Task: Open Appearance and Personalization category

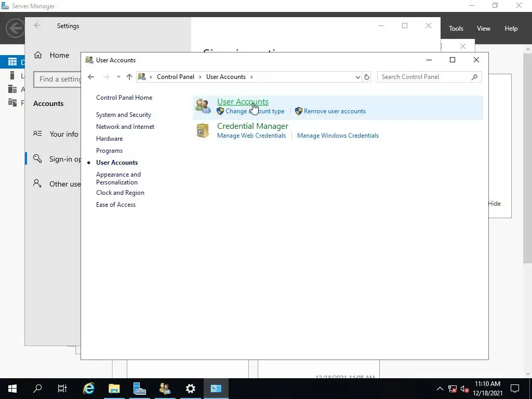Action: tap(118, 179)
